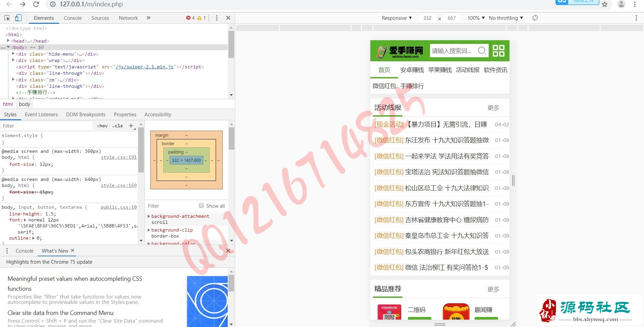Screen dimensions: 644x327
Task: Add new style rule with the plus icon
Action: [131, 126]
